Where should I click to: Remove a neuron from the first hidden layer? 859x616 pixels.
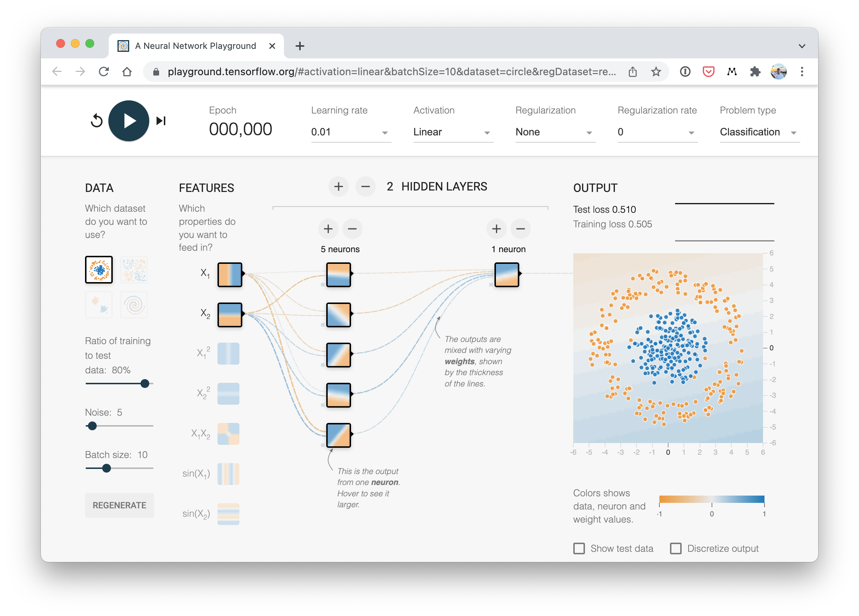click(352, 229)
